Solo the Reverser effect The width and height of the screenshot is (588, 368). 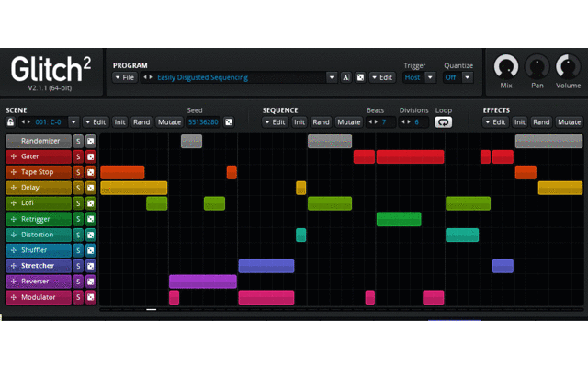78,282
